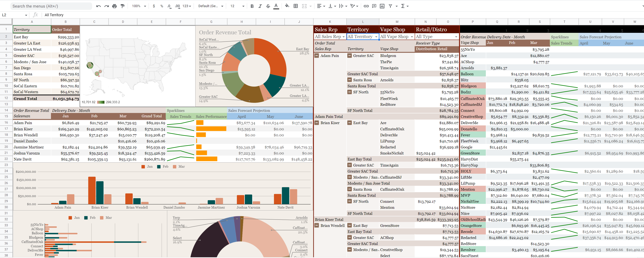
Task: Toggle bold formatting
Action: (x=252, y=6)
